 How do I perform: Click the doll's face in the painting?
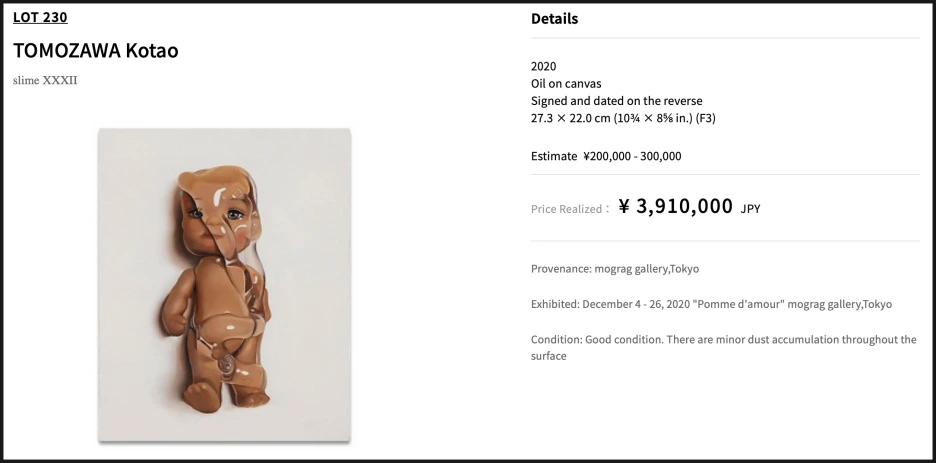coord(216,216)
